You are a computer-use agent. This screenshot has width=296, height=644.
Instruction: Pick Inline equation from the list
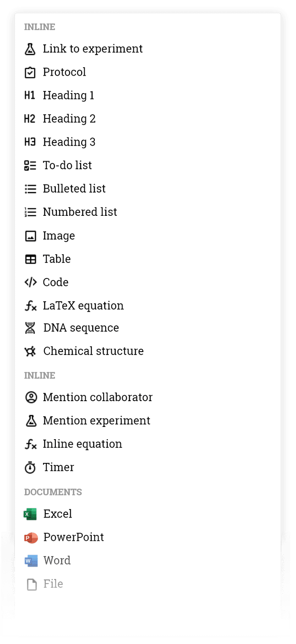82,444
